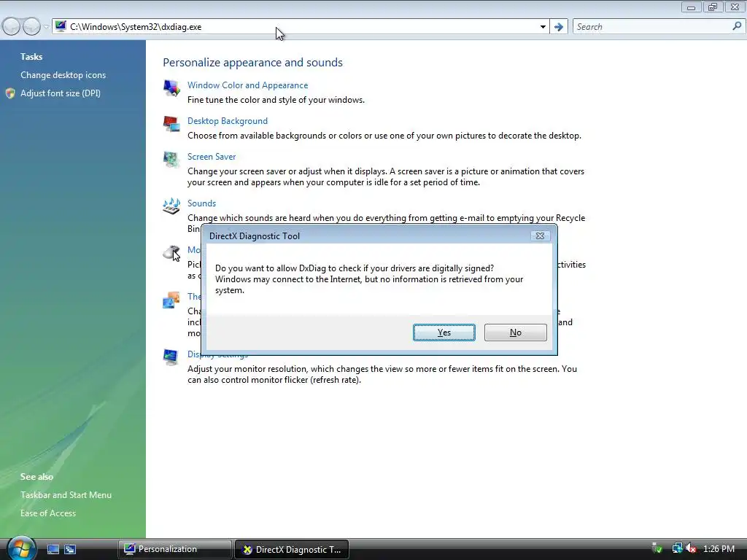The width and height of the screenshot is (747, 560).
Task: Close the DirectX Diagnostic Tool dialog
Action: tap(540, 236)
